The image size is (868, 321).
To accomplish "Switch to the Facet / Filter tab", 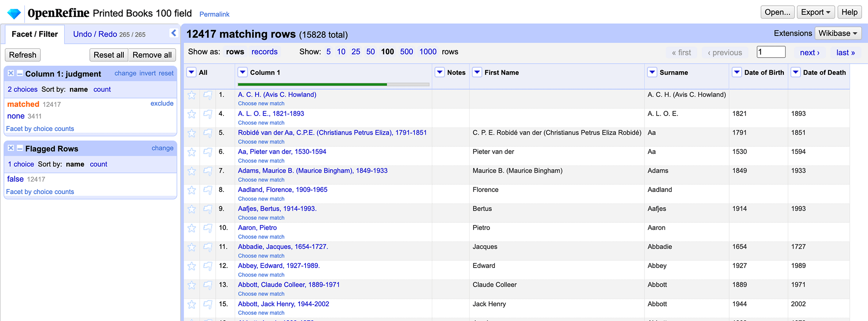I will pyautogui.click(x=35, y=34).
